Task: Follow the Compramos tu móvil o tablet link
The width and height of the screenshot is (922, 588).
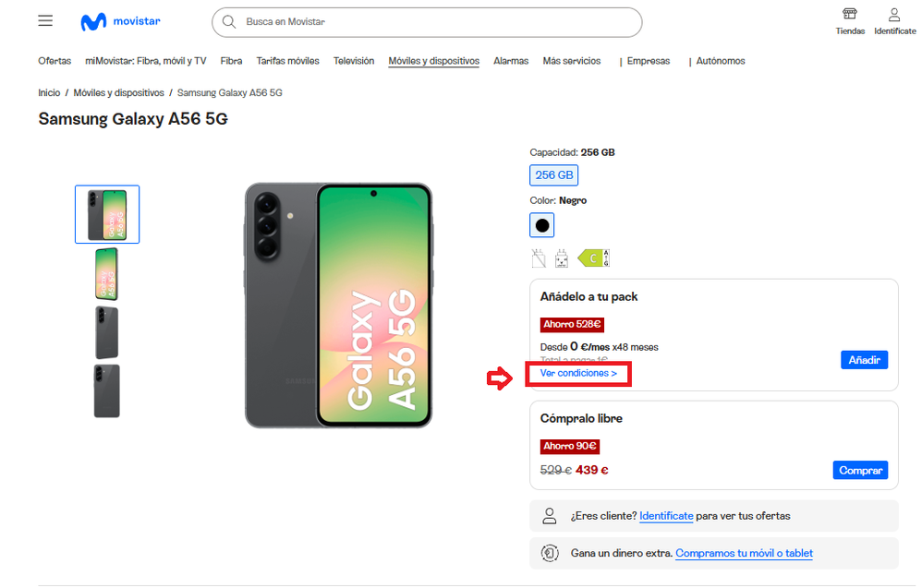Action: 744,553
